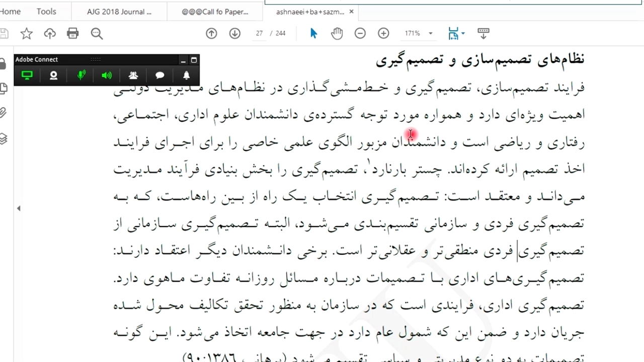Zoom out with the minus button
This screenshot has height=362, width=644.
pyautogui.click(x=360, y=33)
